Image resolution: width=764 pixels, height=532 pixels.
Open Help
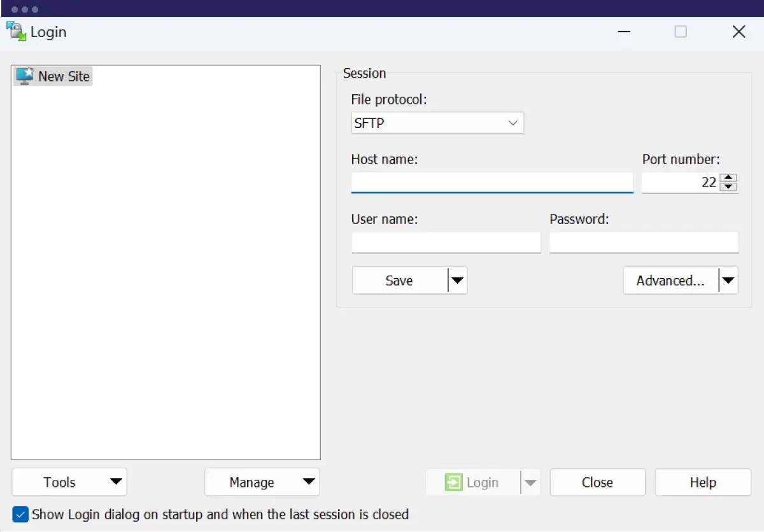[703, 482]
